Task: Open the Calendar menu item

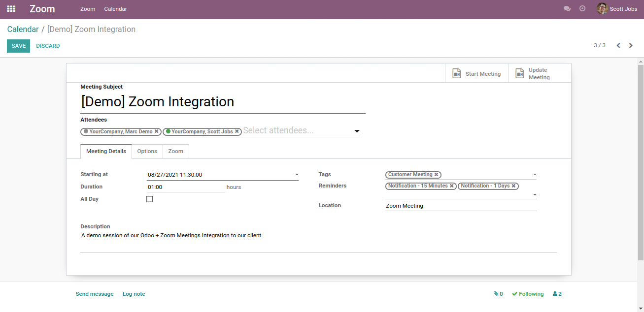Action: [x=115, y=9]
